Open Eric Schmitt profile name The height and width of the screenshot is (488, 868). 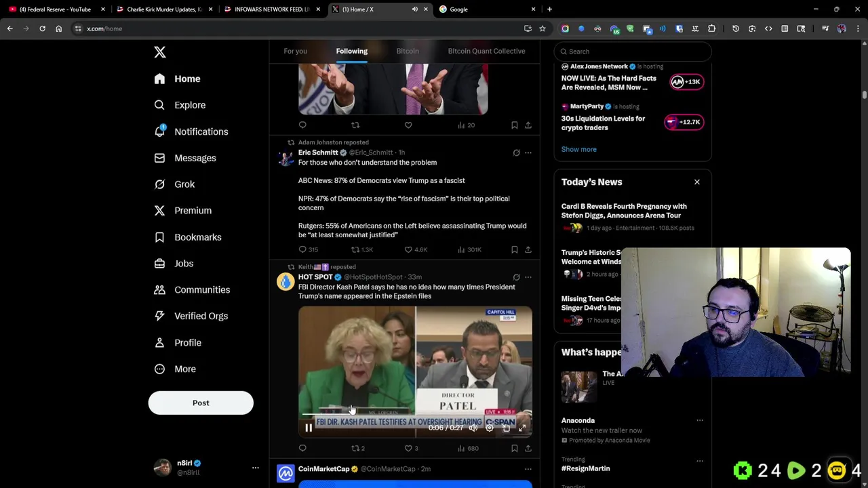[x=318, y=152]
